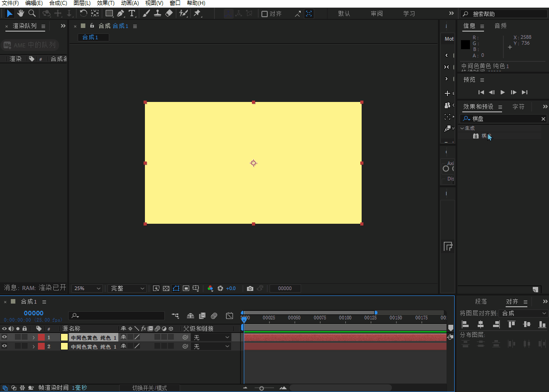Toggle the quality switch for layer 1
The image size is (549, 392).
pyautogui.click(x=137, y=337)
